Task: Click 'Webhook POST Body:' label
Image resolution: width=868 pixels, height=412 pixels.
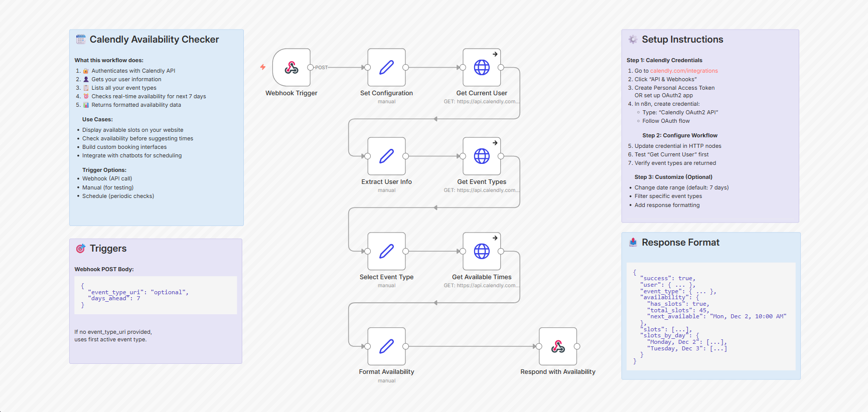Action: pyautogui.click(x=104, y=269)
